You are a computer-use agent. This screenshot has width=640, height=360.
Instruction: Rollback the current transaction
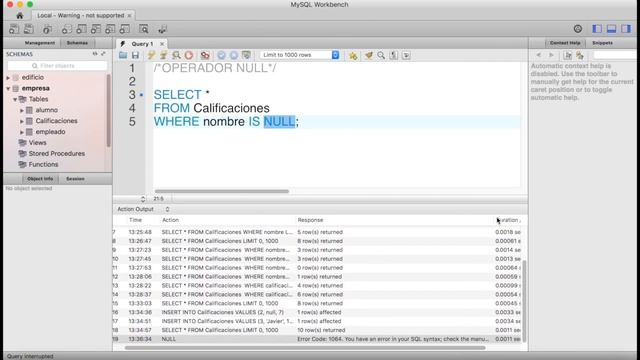(x=234, y=55)
